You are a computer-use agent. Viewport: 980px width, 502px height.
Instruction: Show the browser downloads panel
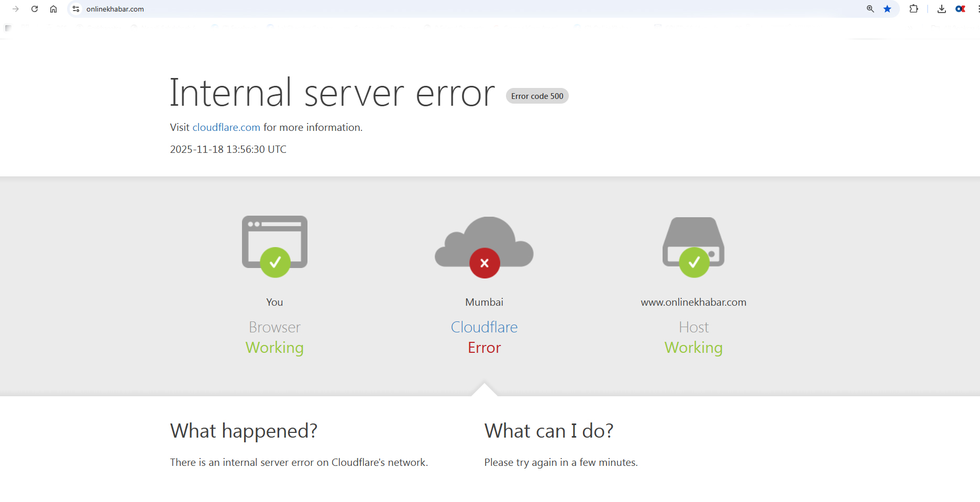point(941,9)
